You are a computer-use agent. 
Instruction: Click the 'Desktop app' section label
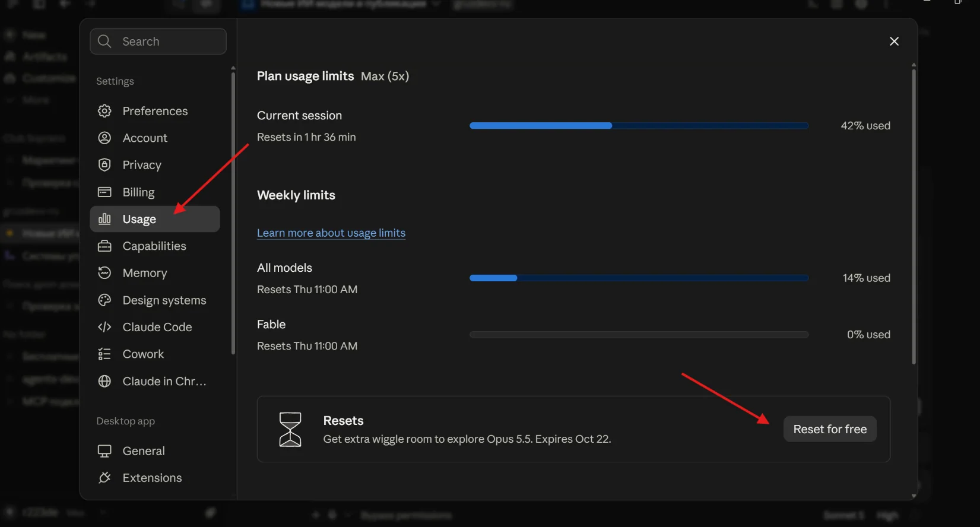pos(126,421)
